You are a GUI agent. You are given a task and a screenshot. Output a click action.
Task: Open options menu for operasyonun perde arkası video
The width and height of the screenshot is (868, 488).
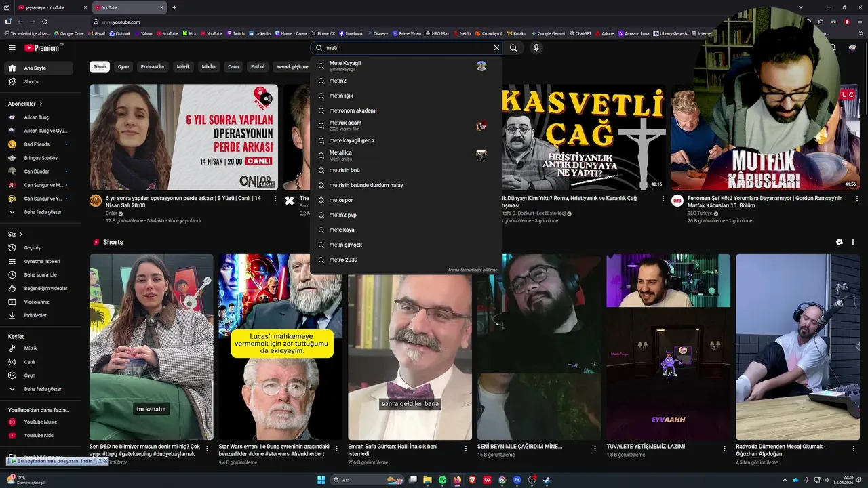[x=275, y=199]
